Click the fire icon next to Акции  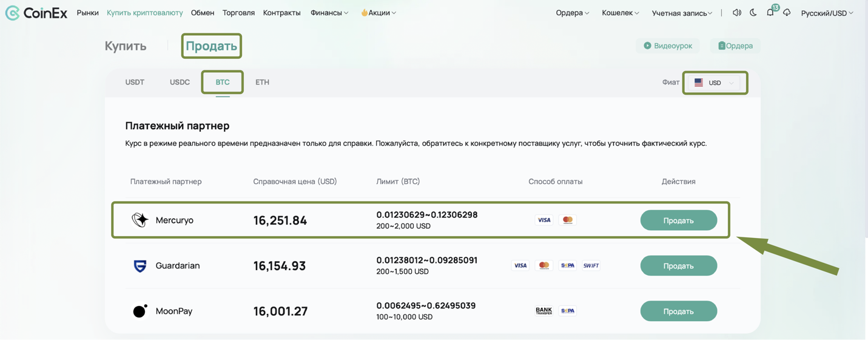pos(364,13)
